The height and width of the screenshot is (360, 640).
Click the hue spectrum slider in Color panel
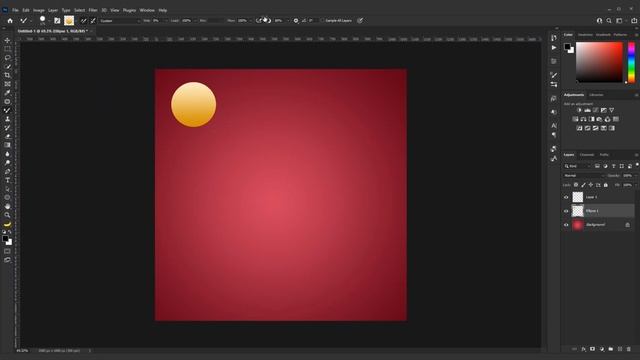click(x=631, y=62)
